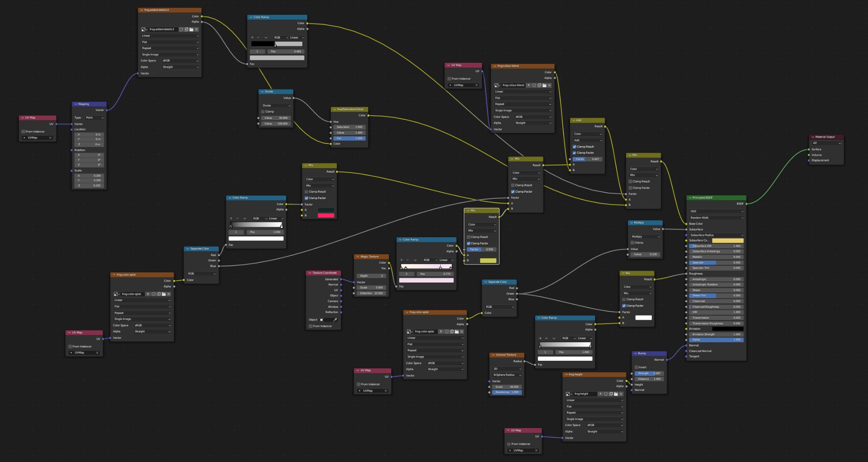Collapse the Bump node

coord(635,353)
